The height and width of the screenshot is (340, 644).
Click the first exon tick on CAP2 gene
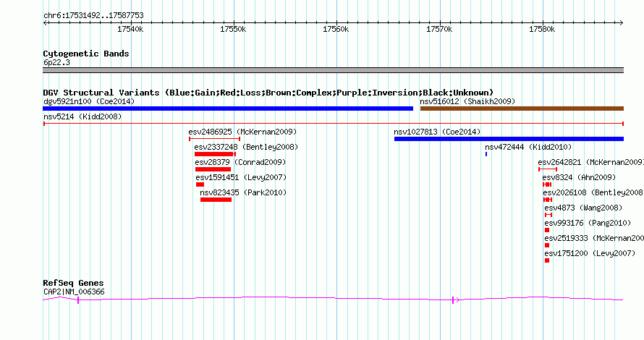pos(78,300)
